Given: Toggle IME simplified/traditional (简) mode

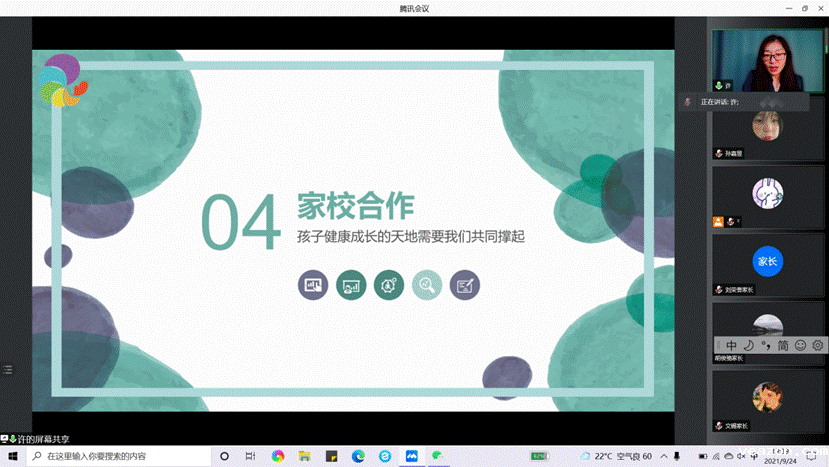Looking at the screenshot, I should tap(783, 345).
